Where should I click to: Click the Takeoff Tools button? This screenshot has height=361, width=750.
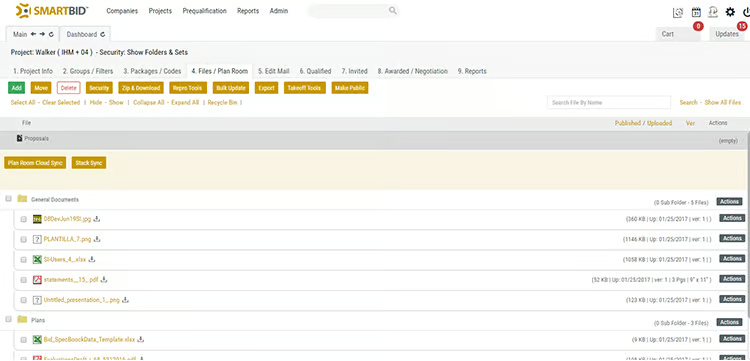pos(305,88)
